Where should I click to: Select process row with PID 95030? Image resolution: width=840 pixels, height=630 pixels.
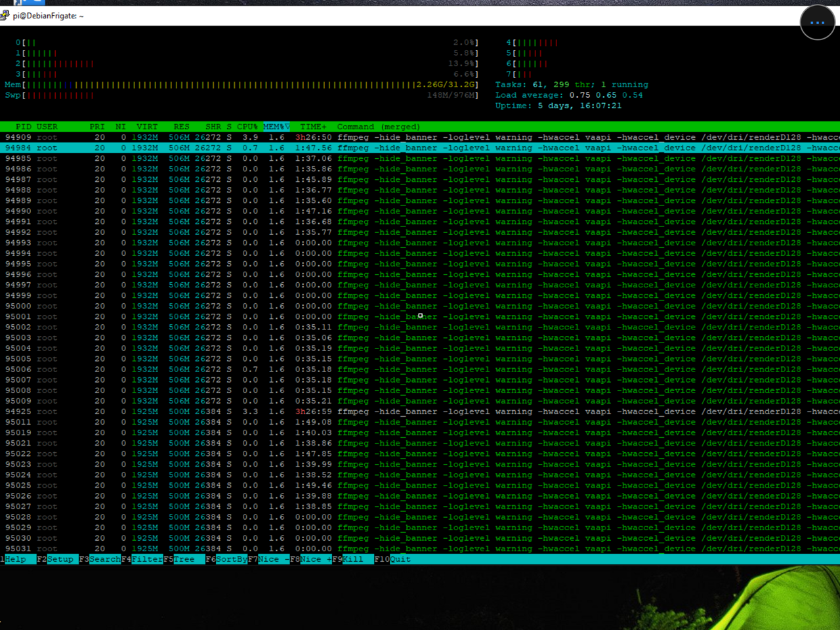420,538
